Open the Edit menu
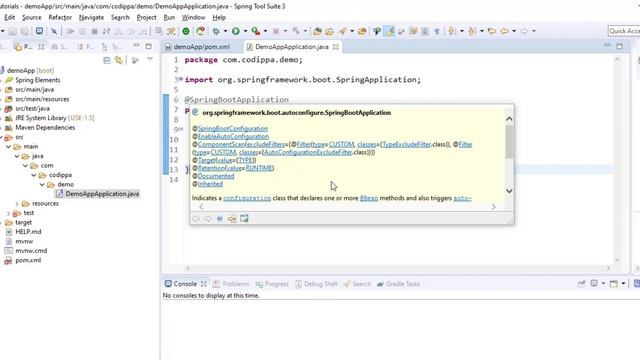Screen dimensions: 640x360 coord(9,18)
